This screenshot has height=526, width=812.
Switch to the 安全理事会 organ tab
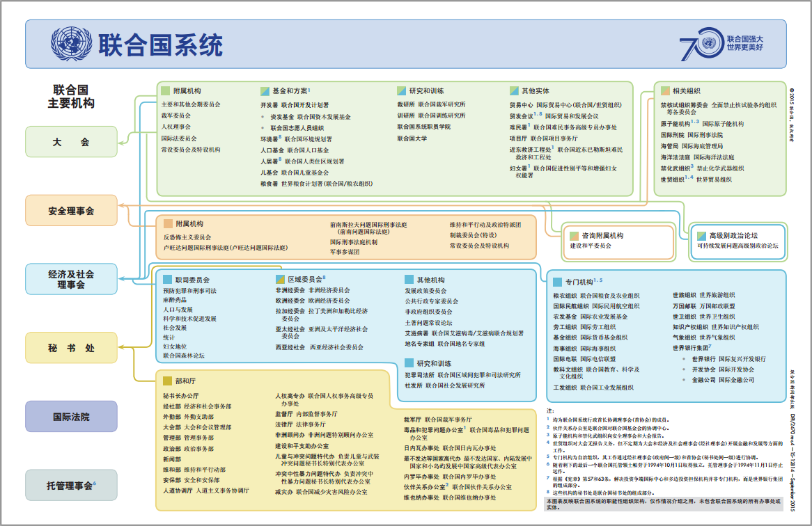(x=72, y=209)
